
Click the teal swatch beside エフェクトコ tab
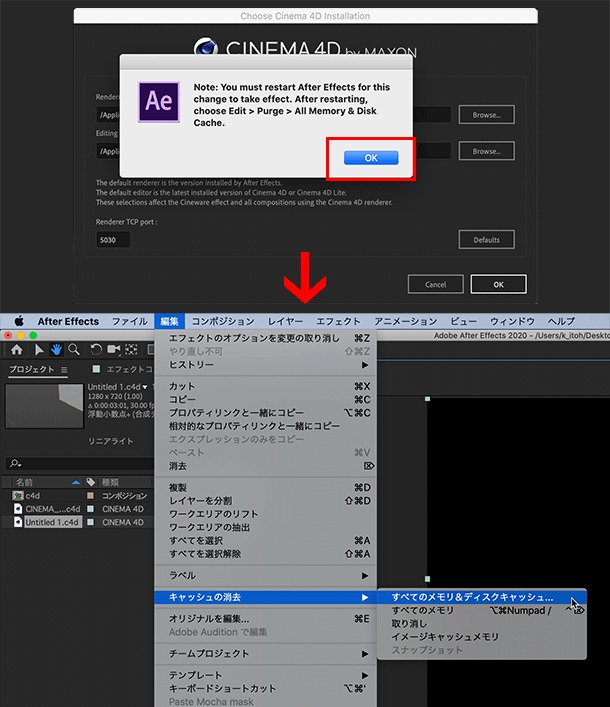coord(96,369)
